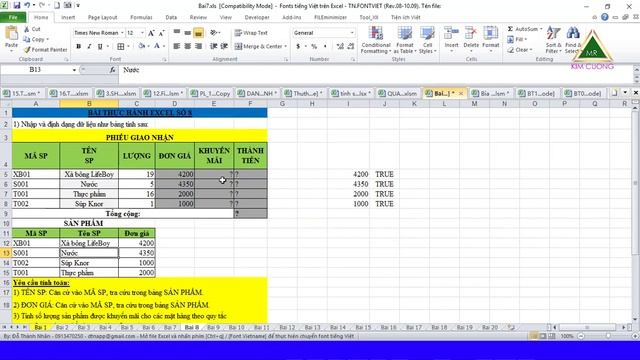Apply borders with the border icon
Screen dimensions: 640x360
[121, 47]
